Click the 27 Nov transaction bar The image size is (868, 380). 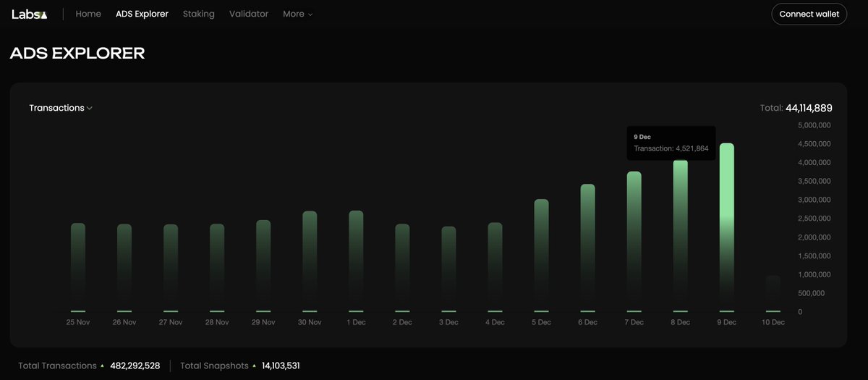171,268
